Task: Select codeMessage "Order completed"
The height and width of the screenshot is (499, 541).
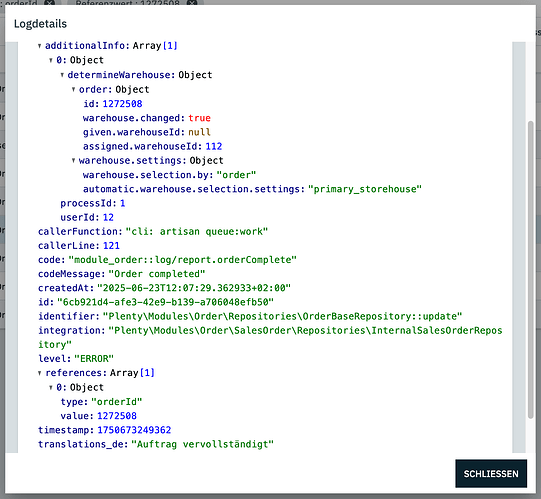Action: pos(157,274)
